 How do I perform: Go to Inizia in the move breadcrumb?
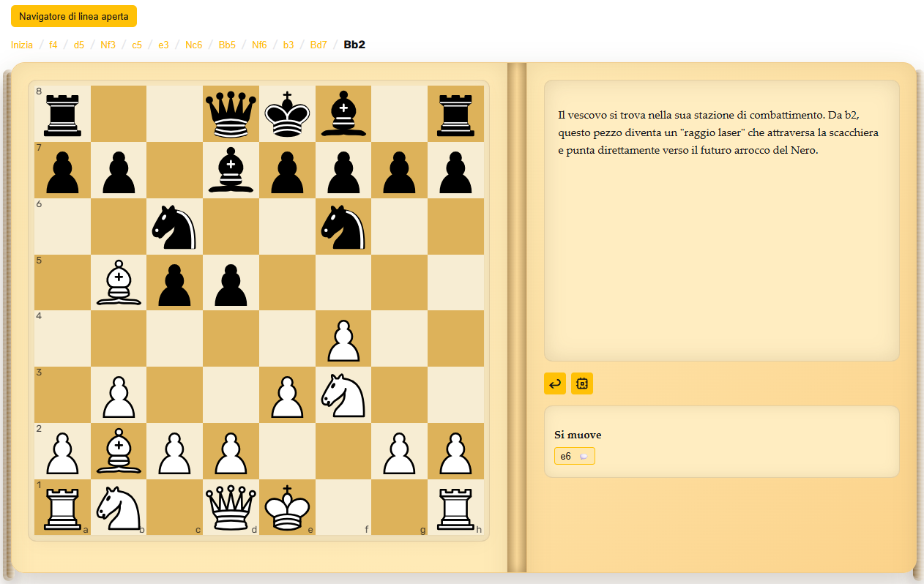coord(22,45)
